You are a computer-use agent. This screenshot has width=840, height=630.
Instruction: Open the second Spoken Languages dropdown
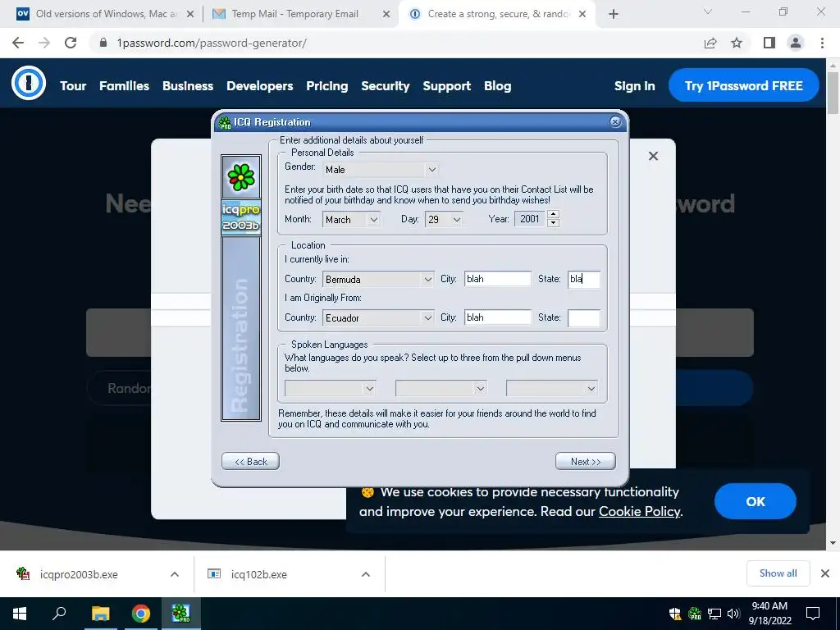[x=441, y=388]
